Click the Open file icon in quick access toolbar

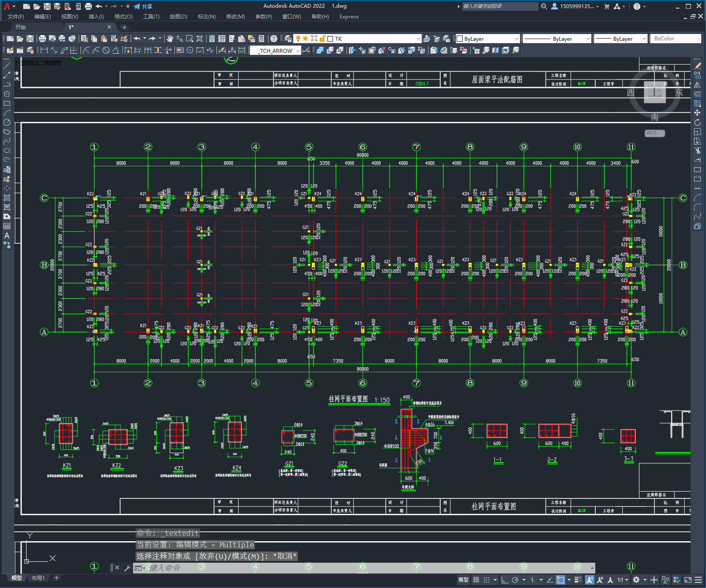(x=36, y=6)
